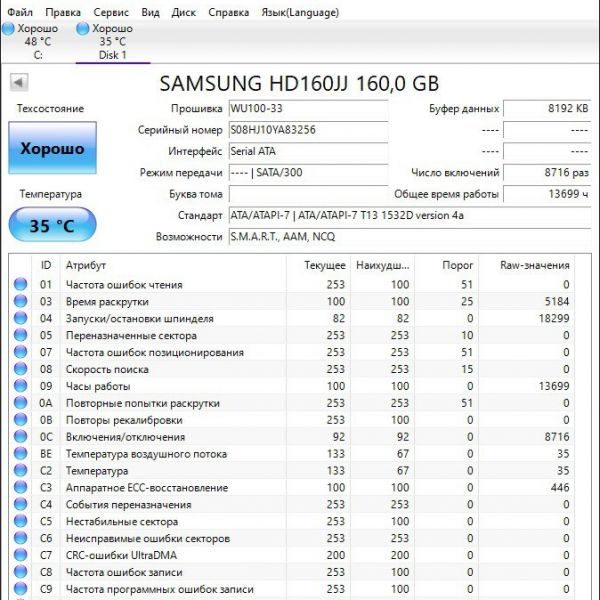The width and height of the screenshot is (600, 600).
Task: Click raw value 5184 for Время раскрутки
Action: pos(557,302)
